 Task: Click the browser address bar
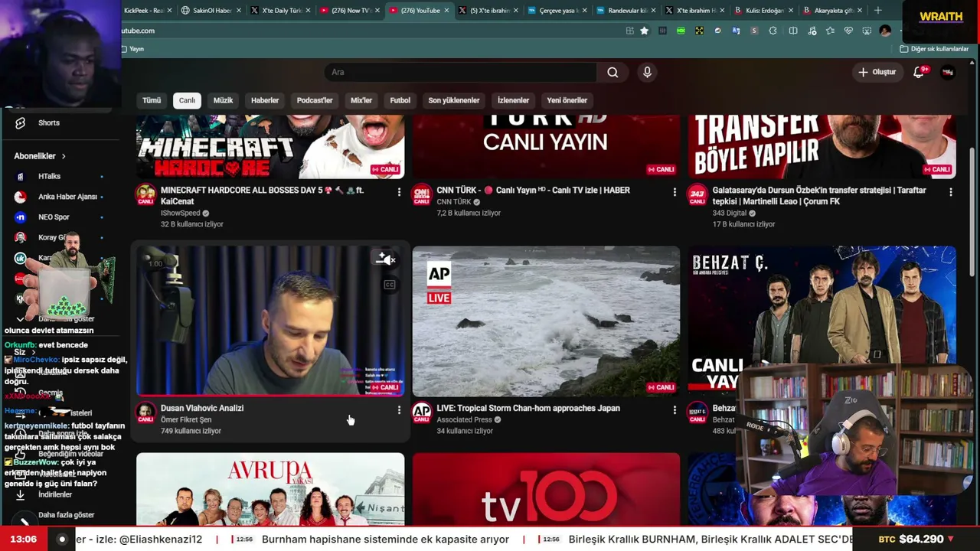click(371, 31)
